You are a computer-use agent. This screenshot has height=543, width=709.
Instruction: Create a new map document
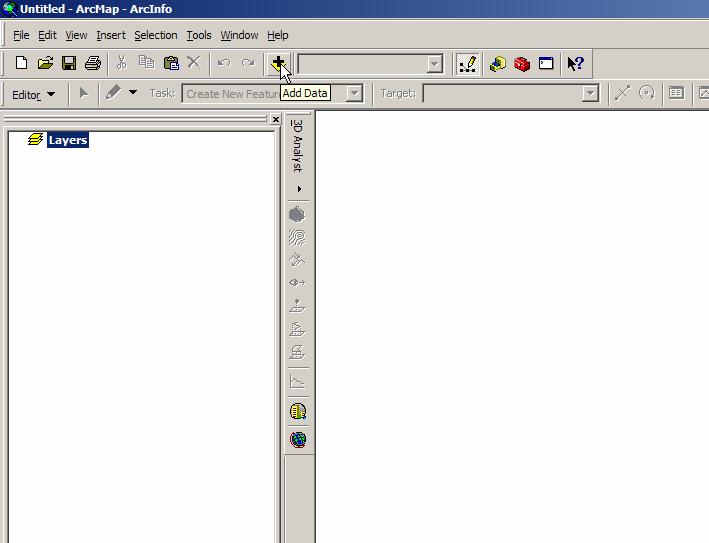point(21,63)
